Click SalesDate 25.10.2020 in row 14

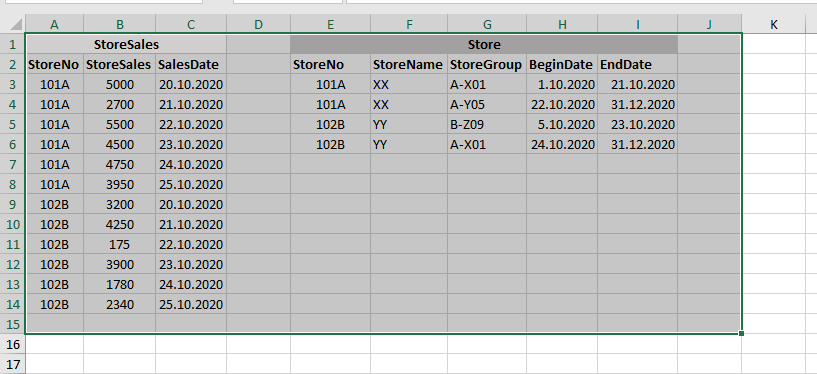(191, 304)
